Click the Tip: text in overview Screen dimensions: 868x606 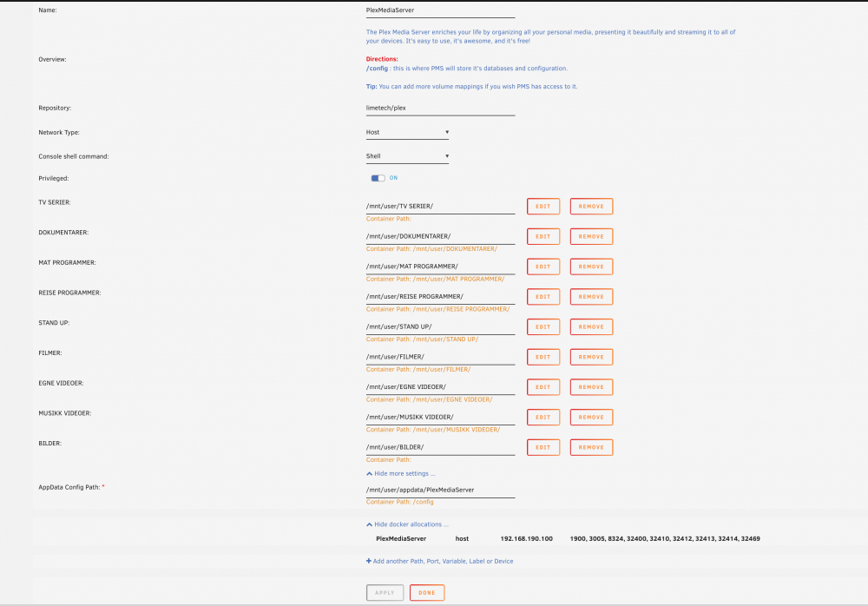372,87
